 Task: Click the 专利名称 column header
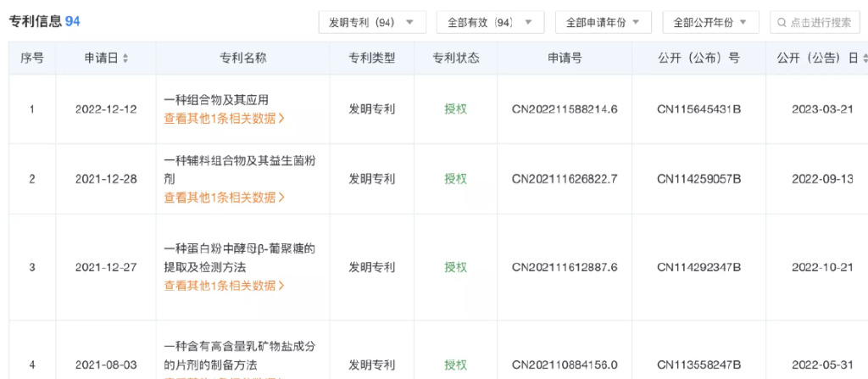[x=242, y=59]
